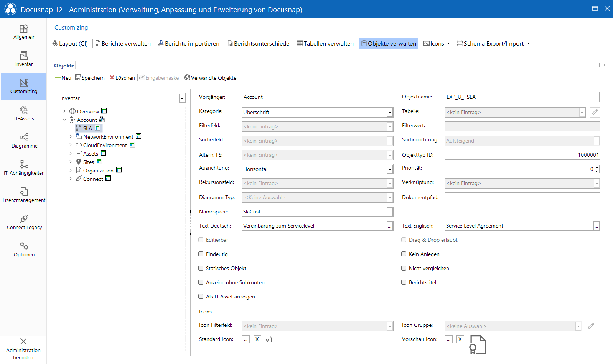Click the Icon Gruppe edit pencil
This screenshot has height=364, width=613.
pos(591,326)
